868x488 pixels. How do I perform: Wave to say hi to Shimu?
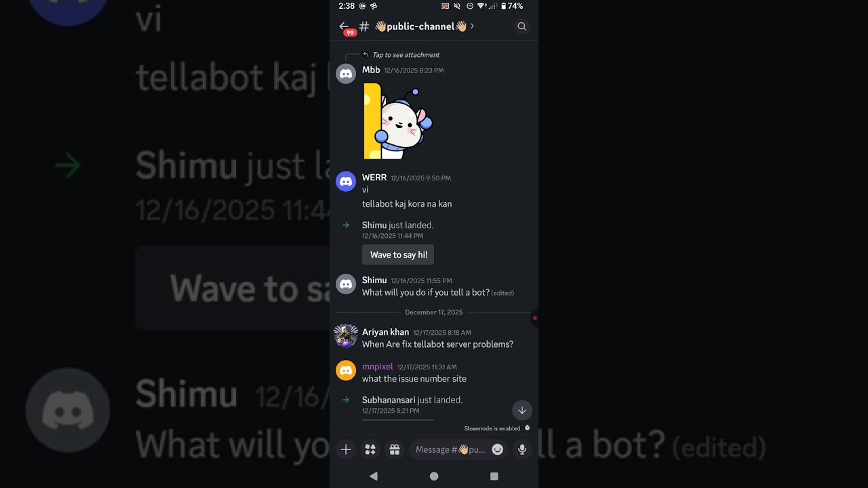[x=399, y=255]
